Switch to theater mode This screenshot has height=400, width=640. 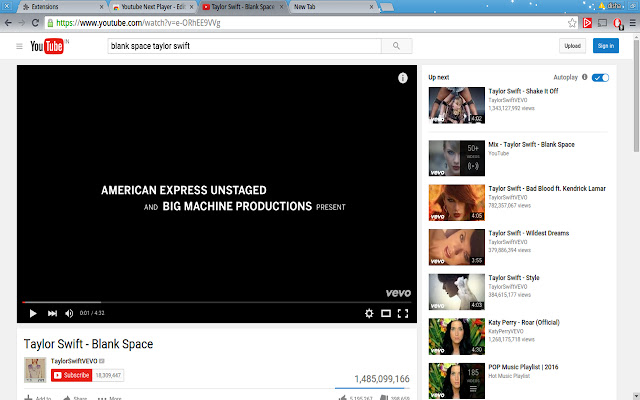click(386, 313)
